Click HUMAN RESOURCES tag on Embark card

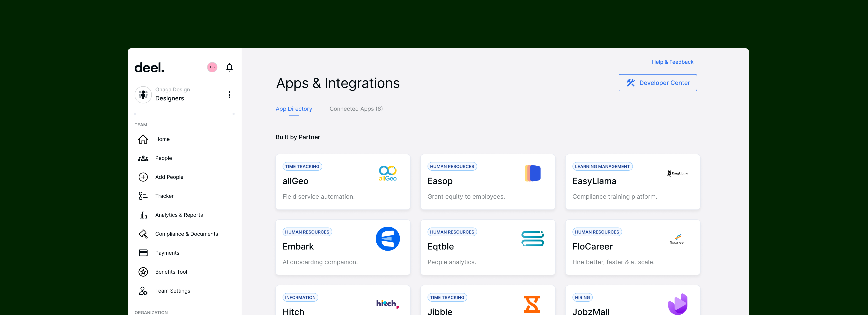click(x=307, y=232)
